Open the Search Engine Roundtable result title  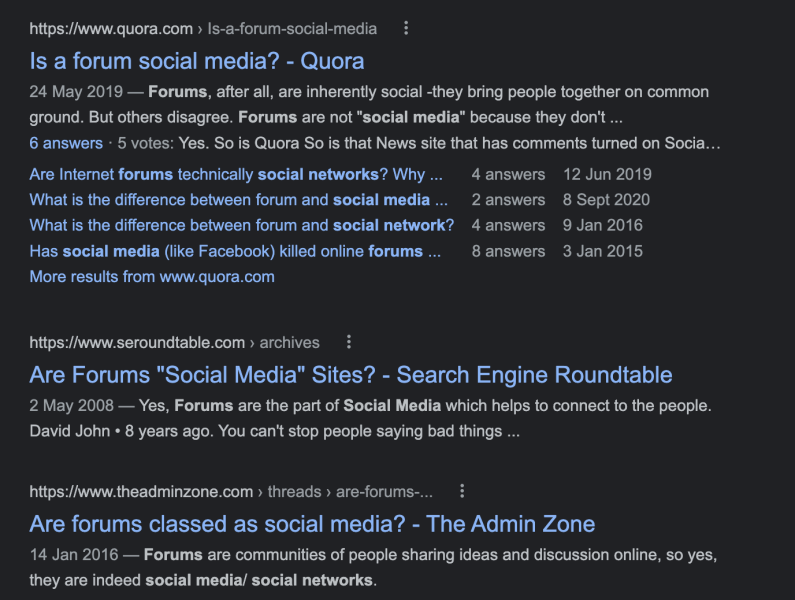[x=351, y=375]
